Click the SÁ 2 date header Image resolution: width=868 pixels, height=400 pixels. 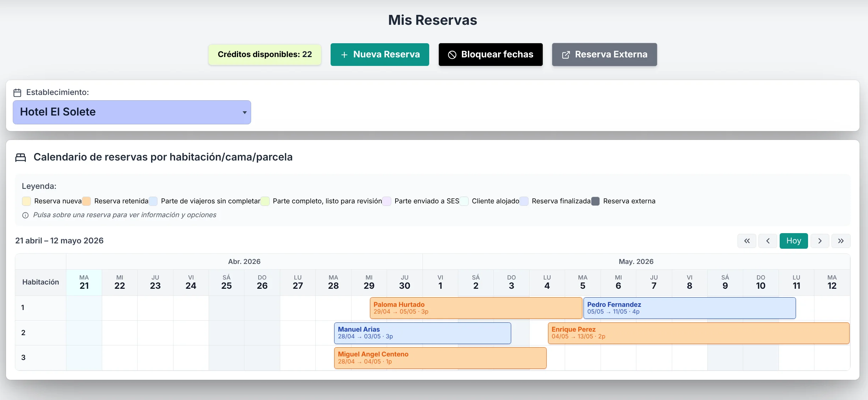tap(476, 282)
